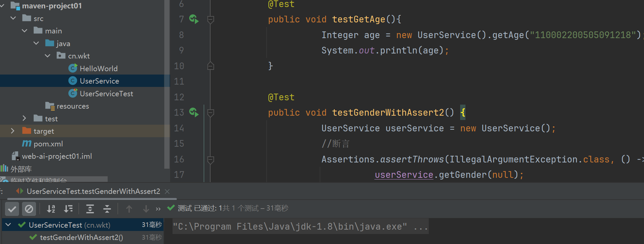Image resolution: width=644 pixels, height=244 pixels.
Task: Expand the target folder
Action: point(13,131)
